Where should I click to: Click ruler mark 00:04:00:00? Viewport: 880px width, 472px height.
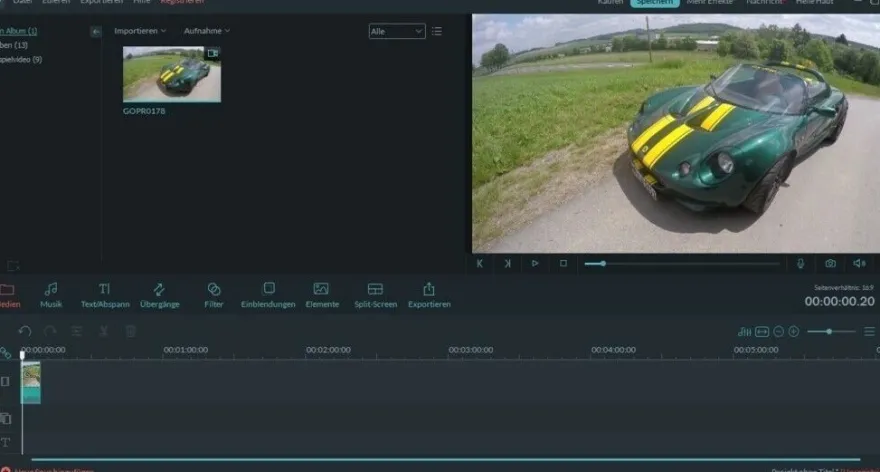click(x=613, y=350)
